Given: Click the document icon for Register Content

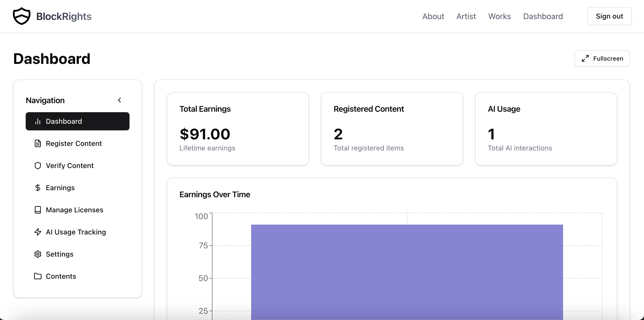Looking at the screenshot, I should [x=38, y=143].
